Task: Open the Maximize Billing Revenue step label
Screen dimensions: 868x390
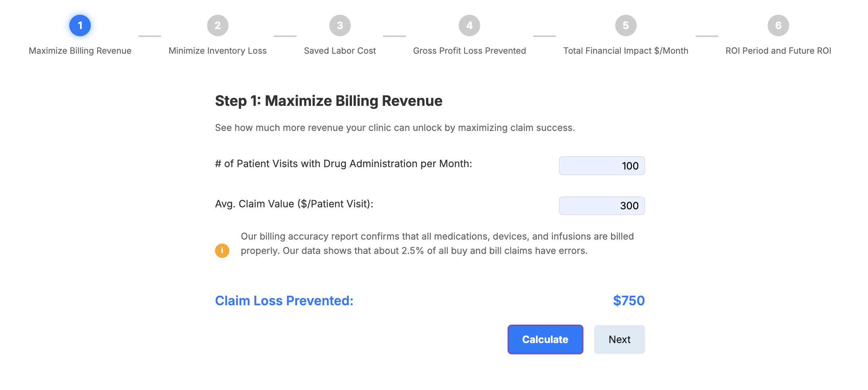Action: [80, 51]
